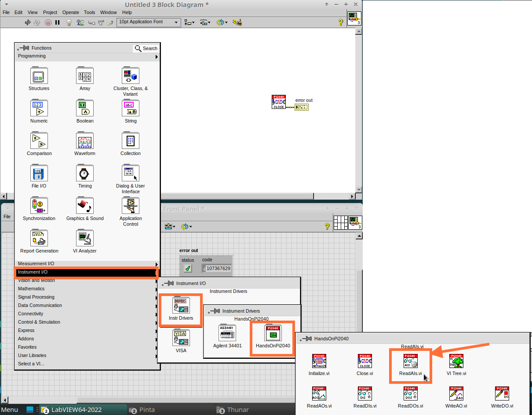
Task: Select ReadAIs.vi from HandsOnPi2040 palette
Action: (x=411, y=364)
